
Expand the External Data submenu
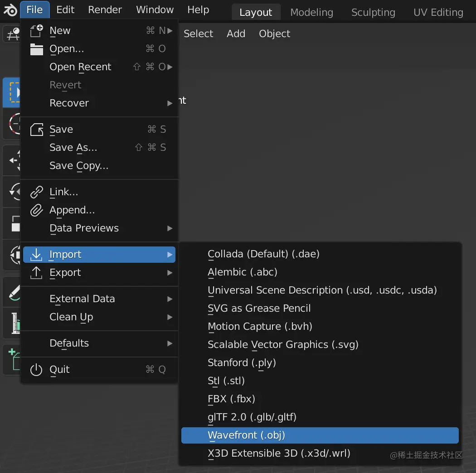pyautogui.click(x=170, y=299)
